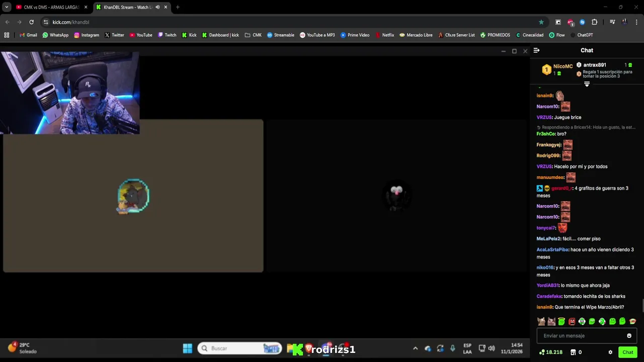Mute the KhanDBL tab via its speaker icon
Screen dimensions: 644x362
click(157, 7)
